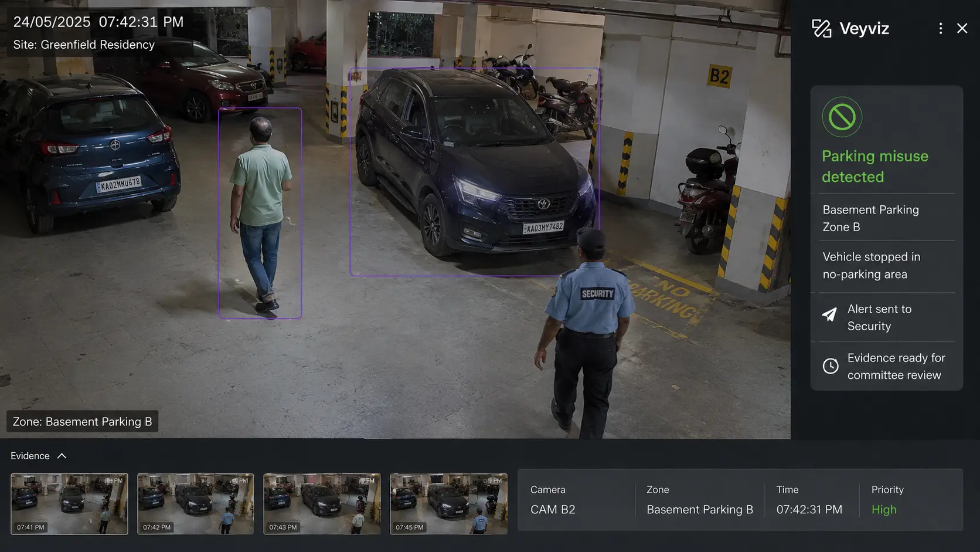
Task: Click the Alert sent to Security row
Action: [x=886, y=317]
